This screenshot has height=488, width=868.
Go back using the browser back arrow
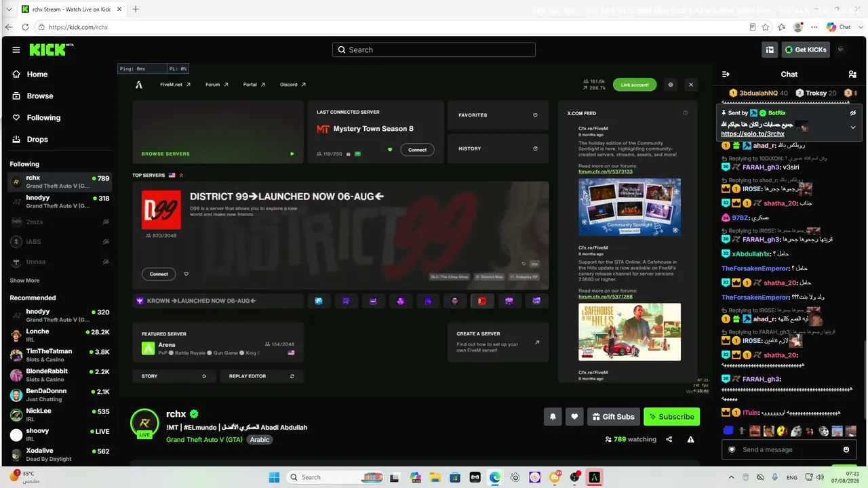(9, 27)
